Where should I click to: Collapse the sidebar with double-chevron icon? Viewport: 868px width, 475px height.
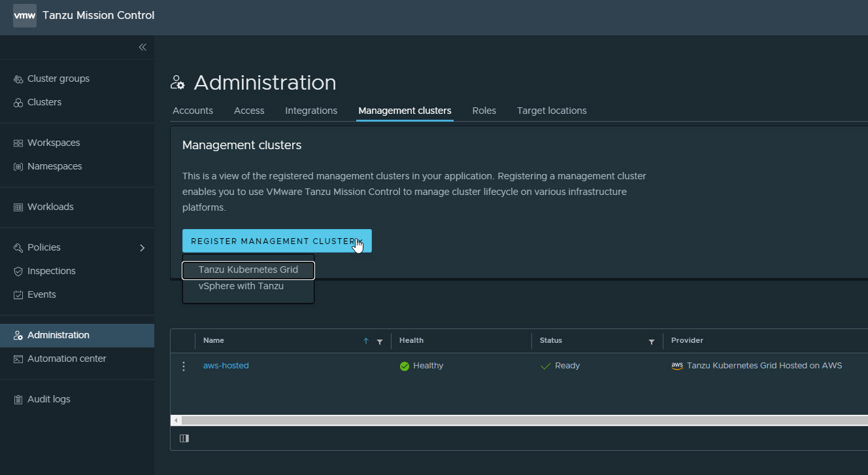click(x=142, y=47)
